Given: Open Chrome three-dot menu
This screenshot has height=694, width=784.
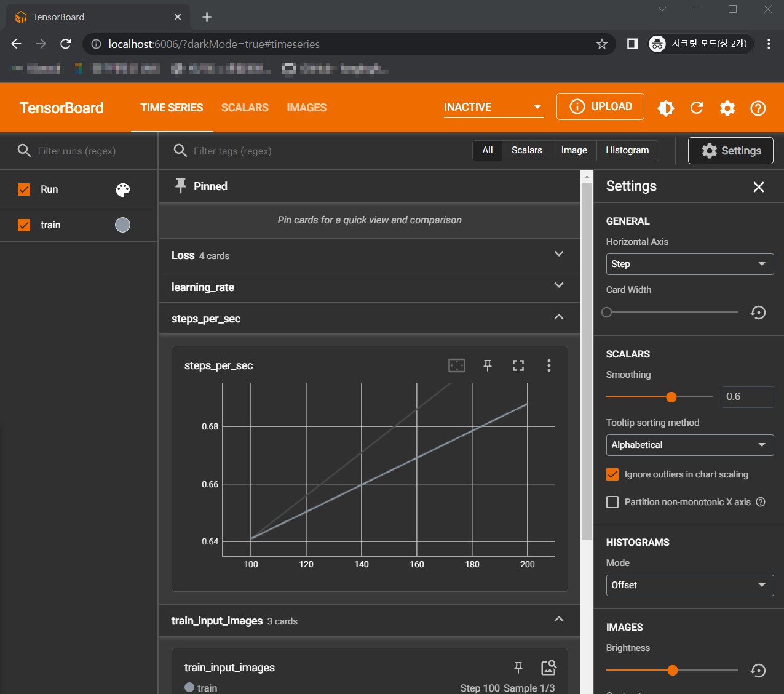Looking at the screenshot, I should (769, 44).
